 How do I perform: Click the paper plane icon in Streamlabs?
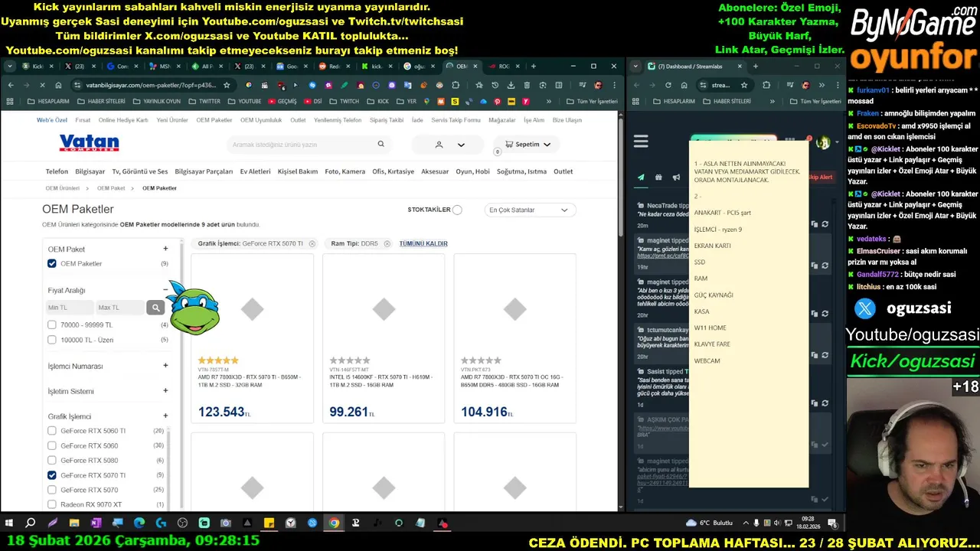641,178
